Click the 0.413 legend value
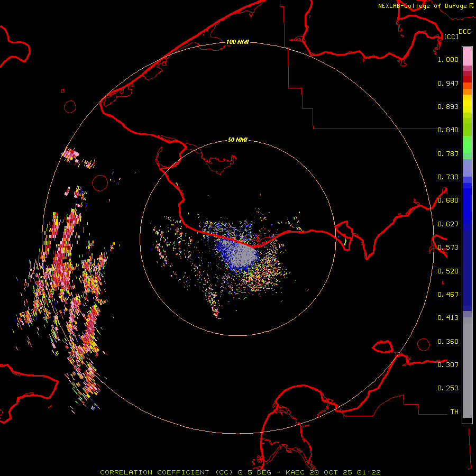Viewport: 476px width, 476px height. (448, 318)
